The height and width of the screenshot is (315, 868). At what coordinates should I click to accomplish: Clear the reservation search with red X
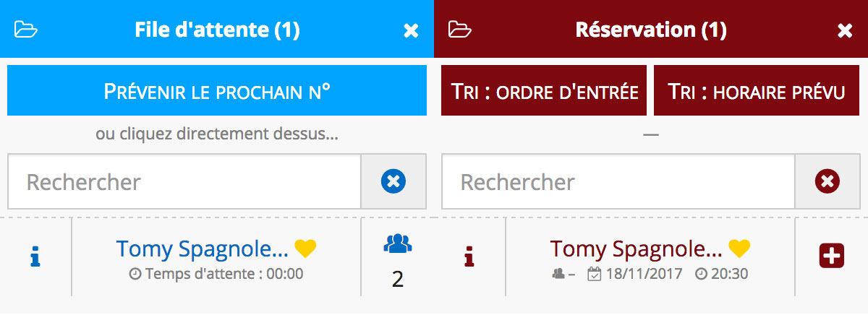pyautogui.click(x=827, y=181)
